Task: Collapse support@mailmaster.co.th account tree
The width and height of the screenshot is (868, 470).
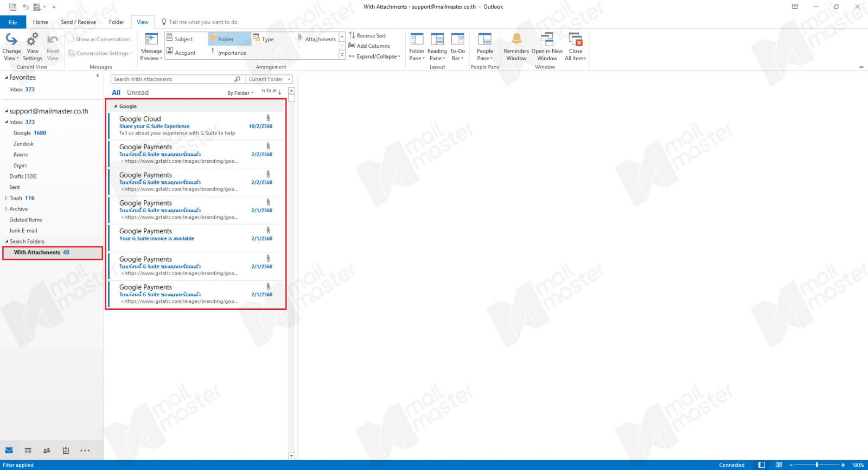Action: pos(6,111)
